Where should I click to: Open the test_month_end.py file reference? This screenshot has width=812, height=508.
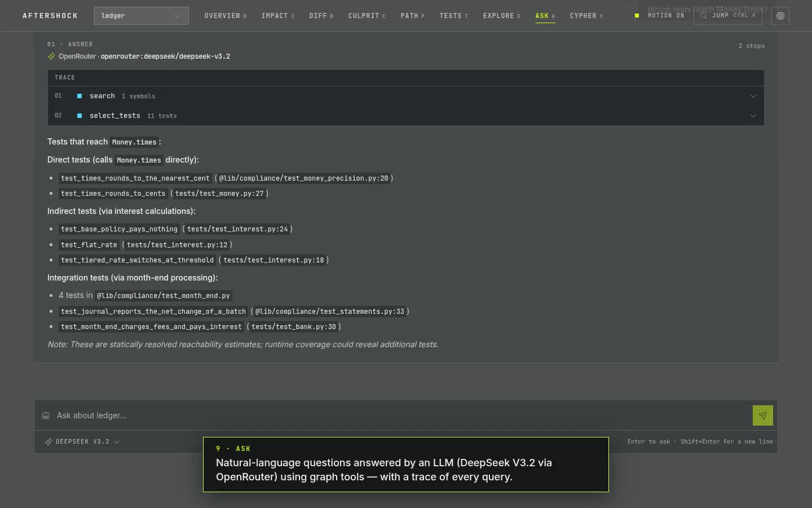point(164,296)
